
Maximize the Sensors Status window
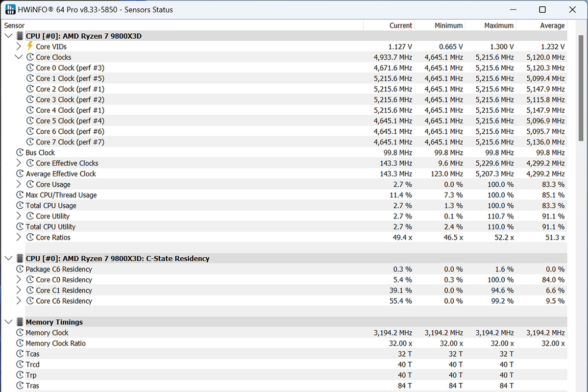[x=542, y=9]
